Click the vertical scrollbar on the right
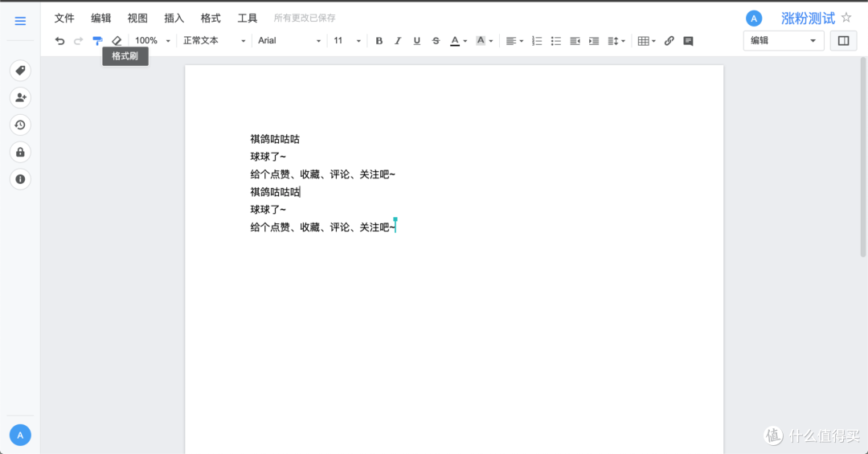 (x=863, y=157)
